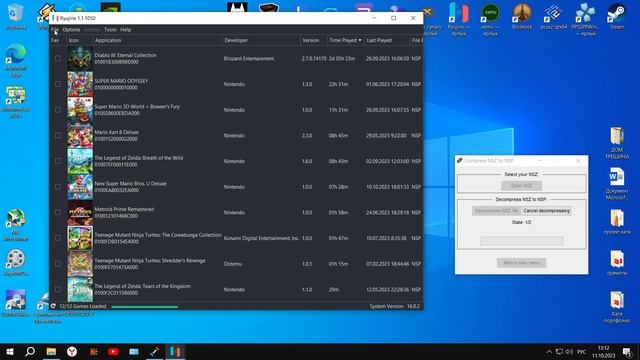Open the Microsoft Edge desktop icon
The width and height of the screenshot is (640, 360).
click(16, 60)
